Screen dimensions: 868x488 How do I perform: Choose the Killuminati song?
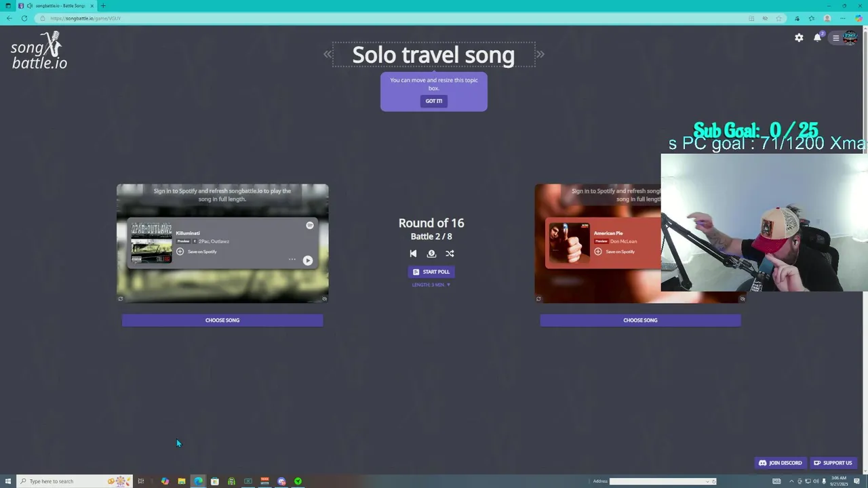coord(222,320)
